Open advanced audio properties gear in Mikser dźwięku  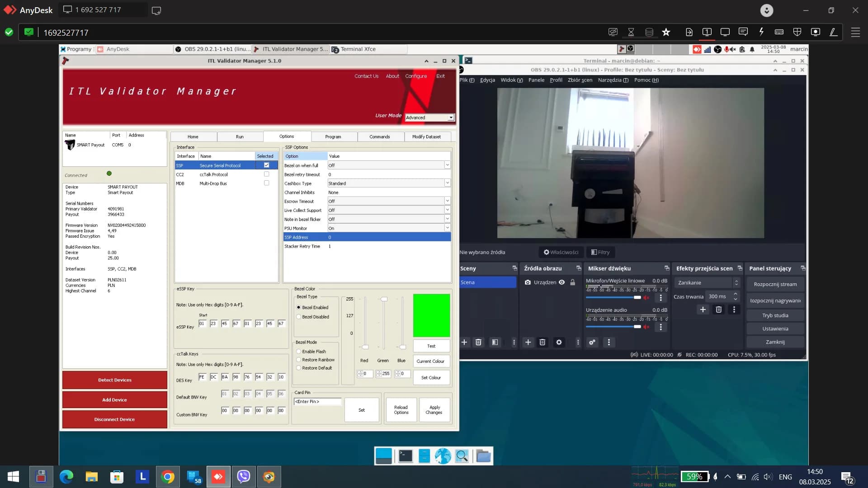[x=592, y=343]
